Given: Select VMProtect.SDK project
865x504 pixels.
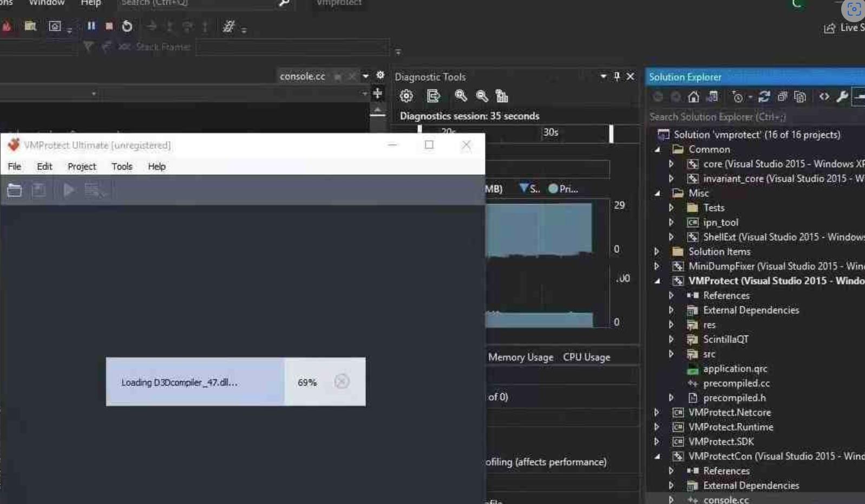Looking at the screenshot, I should [721, 442].
